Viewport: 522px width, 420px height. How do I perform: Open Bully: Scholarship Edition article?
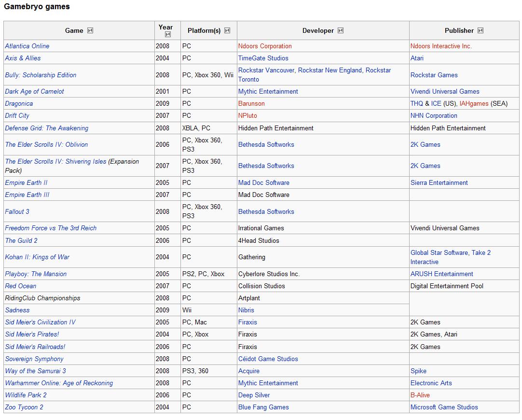pos(41,75)
